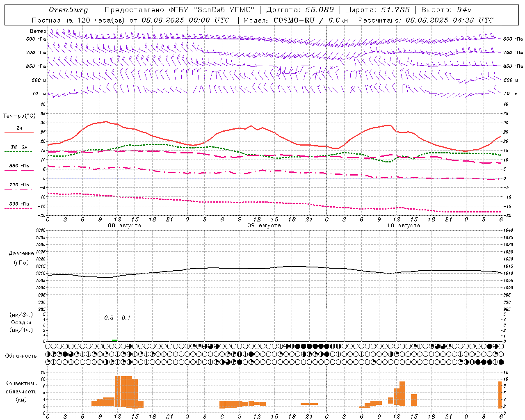The image size is (525, 420).
Task: Click the "Осадки" precipitation label
Action: tap(21, 322)
